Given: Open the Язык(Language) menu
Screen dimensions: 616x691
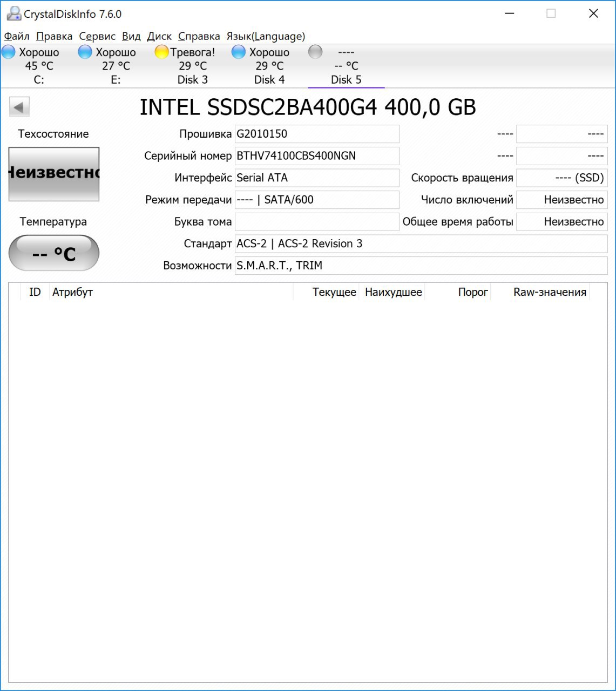Looking at the screenshot, I should pyautogui.click(x=266, y=36).
